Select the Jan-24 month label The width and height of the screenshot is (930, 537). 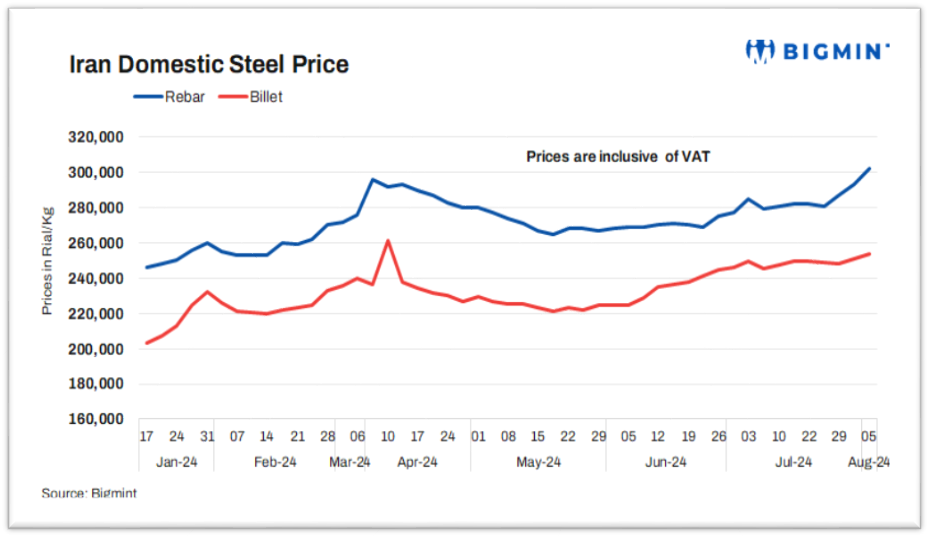[x=176, y=461]
